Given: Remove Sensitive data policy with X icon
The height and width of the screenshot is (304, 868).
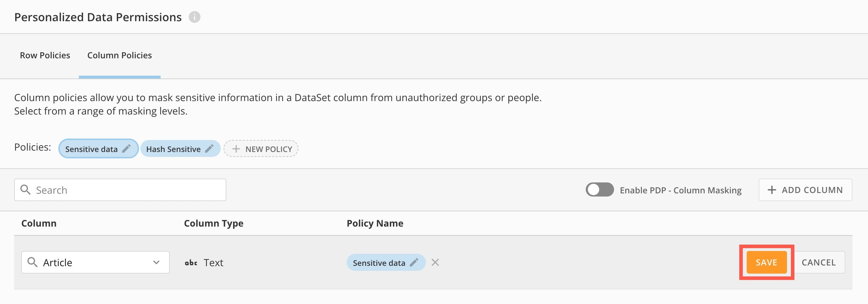Looking at the screenshot, I should pyautogui.click(x=435, y=262).
